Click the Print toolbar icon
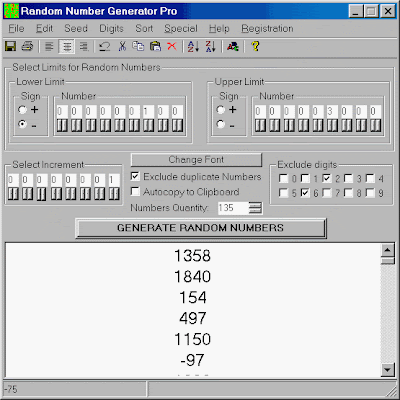400x400 pixels. 27,46
